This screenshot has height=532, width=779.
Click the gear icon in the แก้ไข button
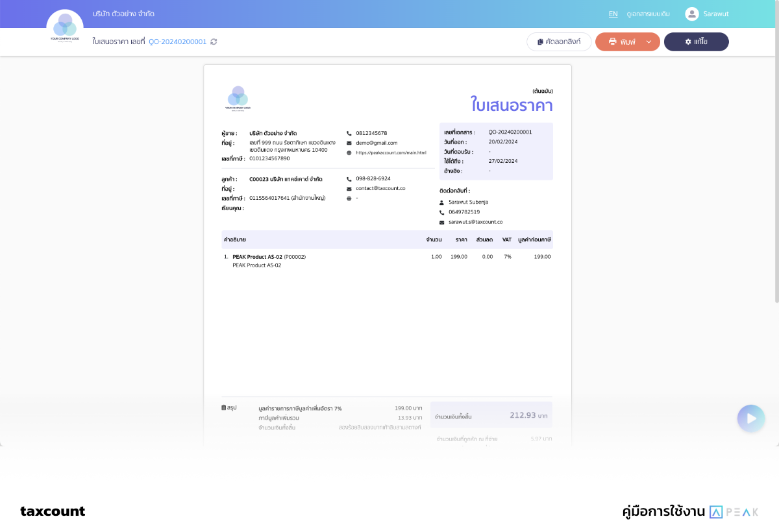point(688,42)
